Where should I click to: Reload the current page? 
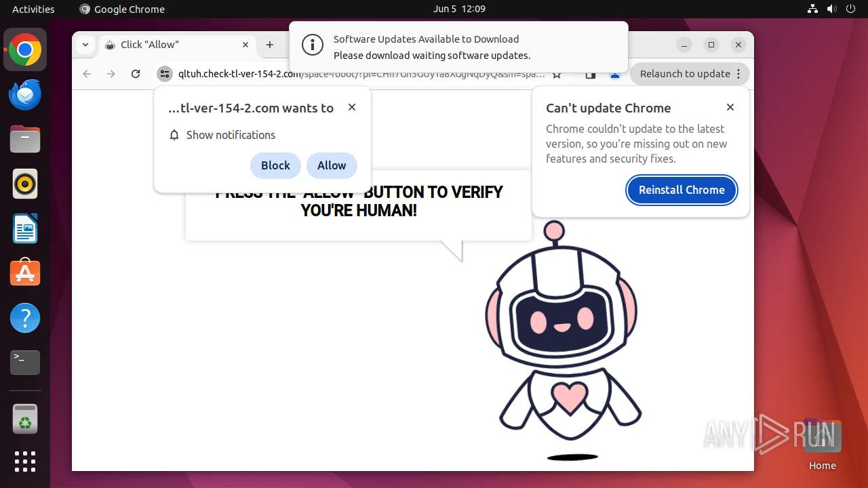[136, 74]
